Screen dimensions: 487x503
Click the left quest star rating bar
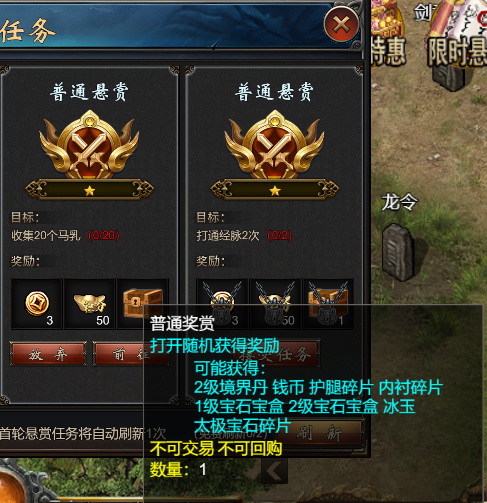[x=89, y=190]
